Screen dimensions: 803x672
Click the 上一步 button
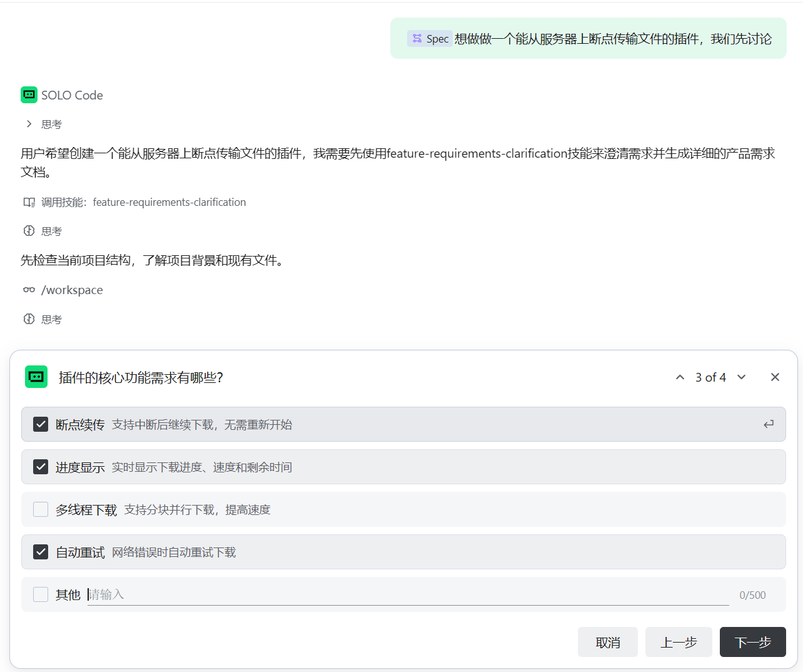pyautogui.click(x=679, y=642)
